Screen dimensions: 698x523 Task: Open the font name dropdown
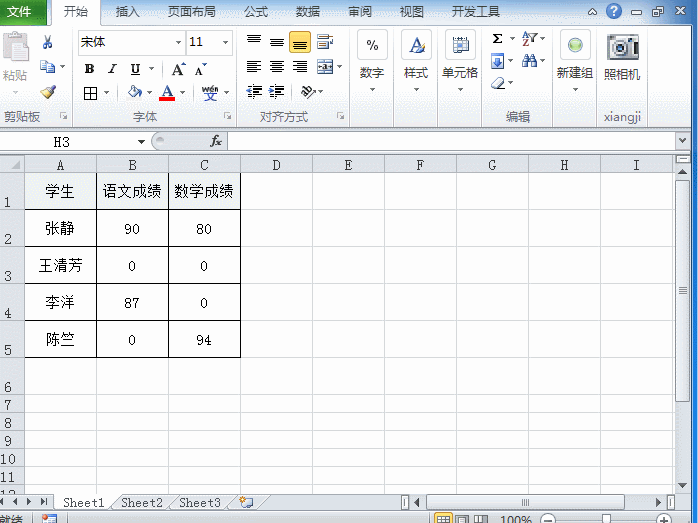[x=178, y=43]
